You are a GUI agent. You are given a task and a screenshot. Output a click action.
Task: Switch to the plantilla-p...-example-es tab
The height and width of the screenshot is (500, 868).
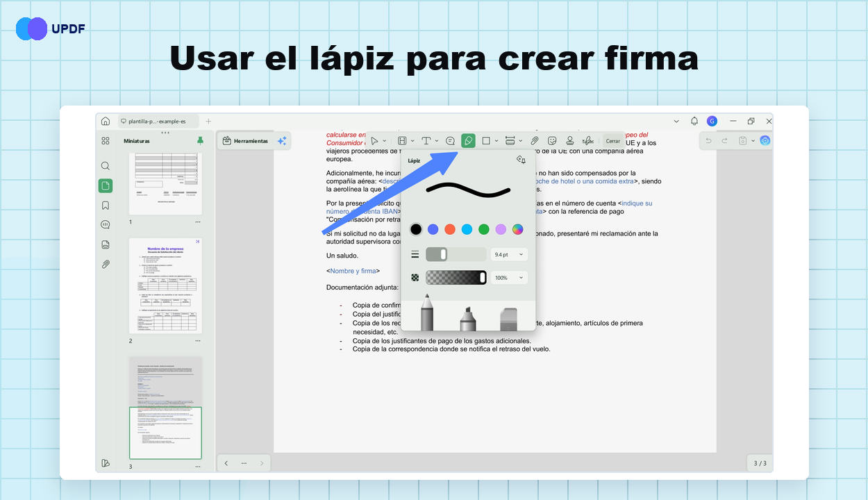click(x=158, y=121)
